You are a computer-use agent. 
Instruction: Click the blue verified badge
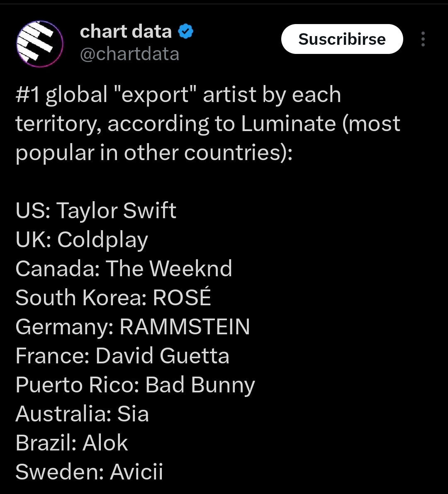pyautogui.click(x=186, y=32)
